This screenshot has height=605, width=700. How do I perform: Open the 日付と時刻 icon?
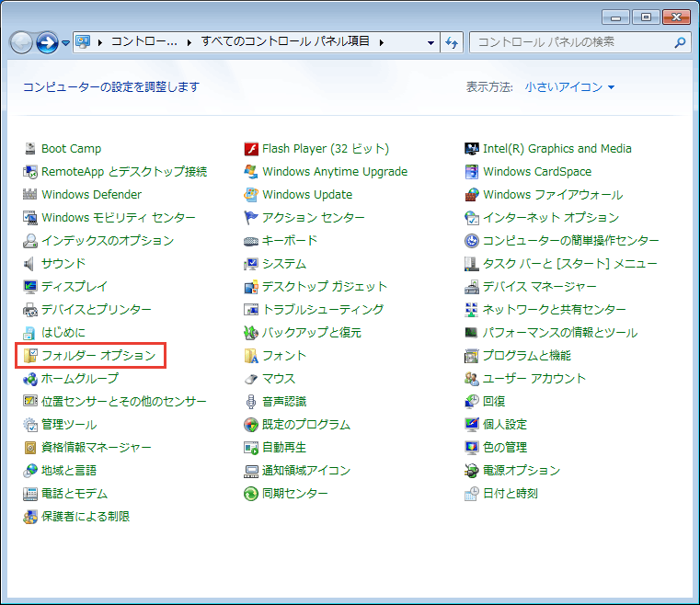pyautogui.click(x=472, y=494)
